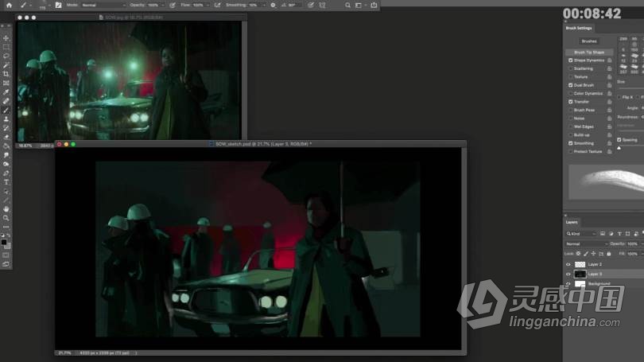Open the brush settings gear for Smoothing
This screenshot has width=644, height=362.
[274, 6]
